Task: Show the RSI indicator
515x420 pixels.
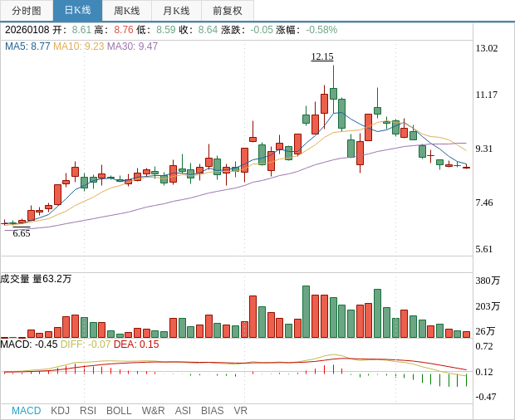Action: pyautogui.click(x=88, y=411)
